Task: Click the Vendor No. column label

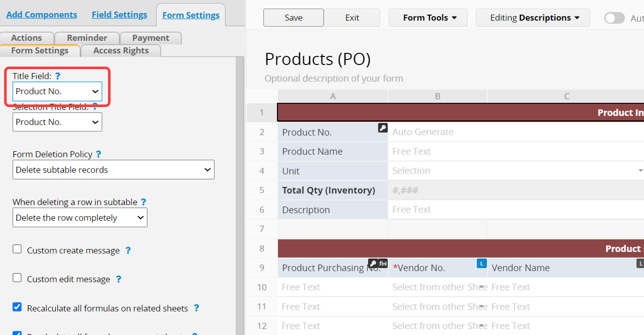Action: [438, 268]
